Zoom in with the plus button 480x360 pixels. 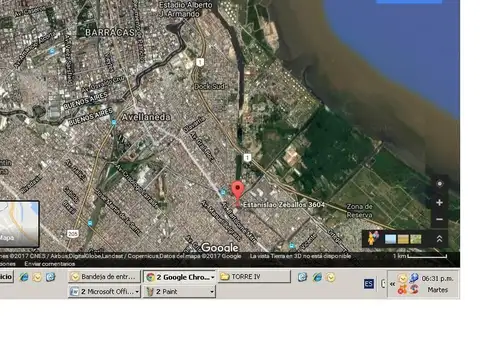pyautogui.click(x=439, y=203)
